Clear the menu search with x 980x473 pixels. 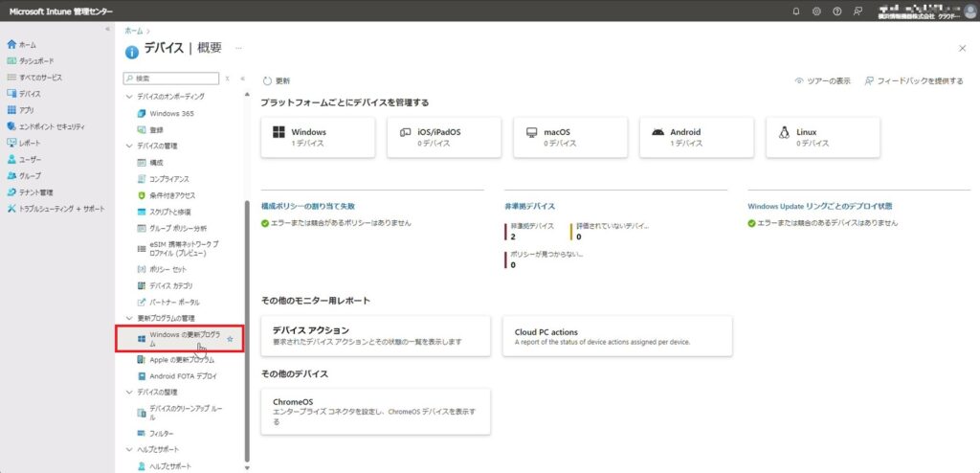[228, 79]
